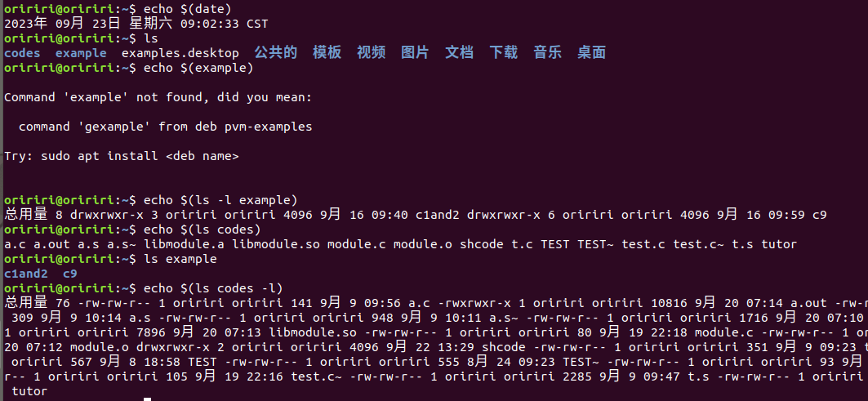
Task: Click the '图片' folder name
Action: (415, 53)
